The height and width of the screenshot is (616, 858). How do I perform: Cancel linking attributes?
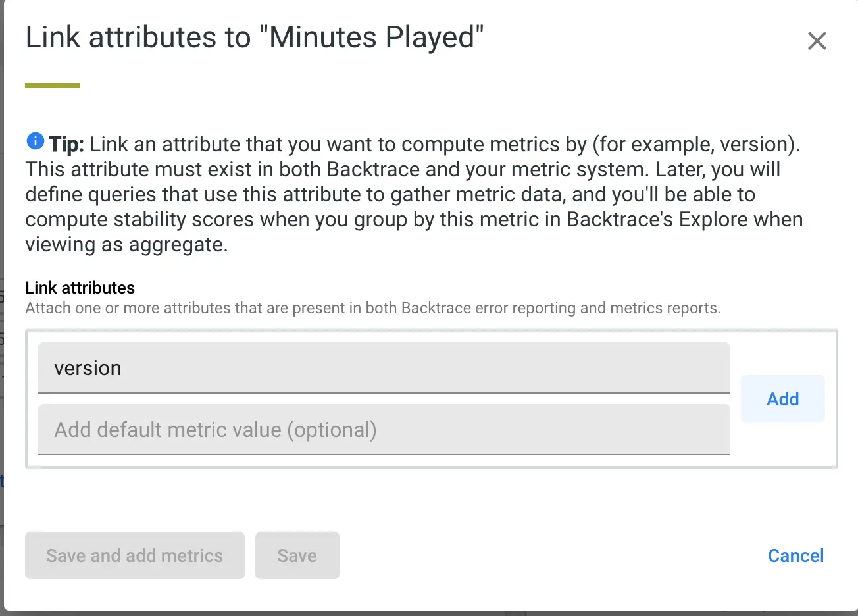(795, 555)
